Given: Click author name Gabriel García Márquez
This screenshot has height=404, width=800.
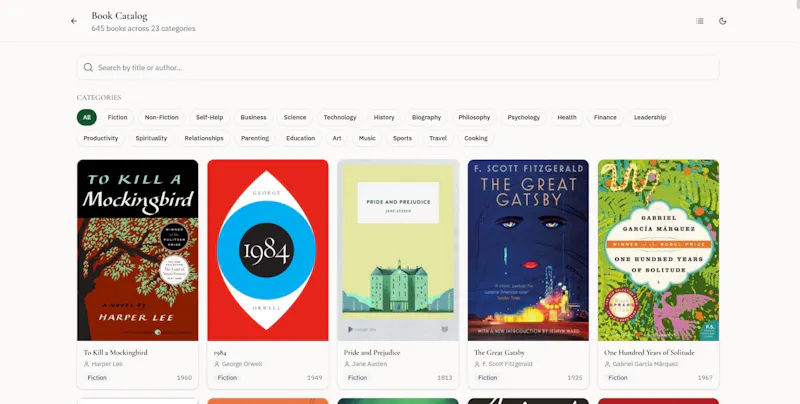Looking at the screenshot, I should [x=645, y=364].
